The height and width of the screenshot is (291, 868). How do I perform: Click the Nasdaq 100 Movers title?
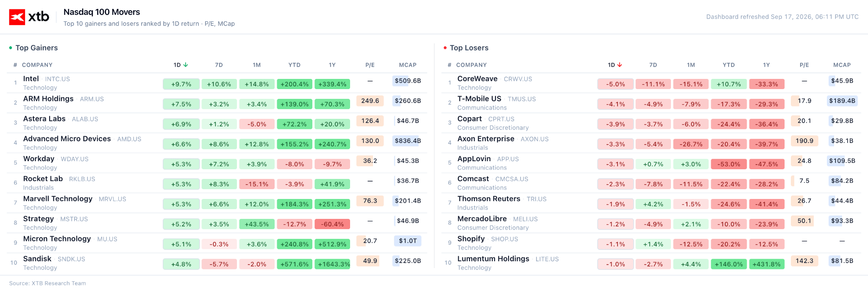[102, 12]
